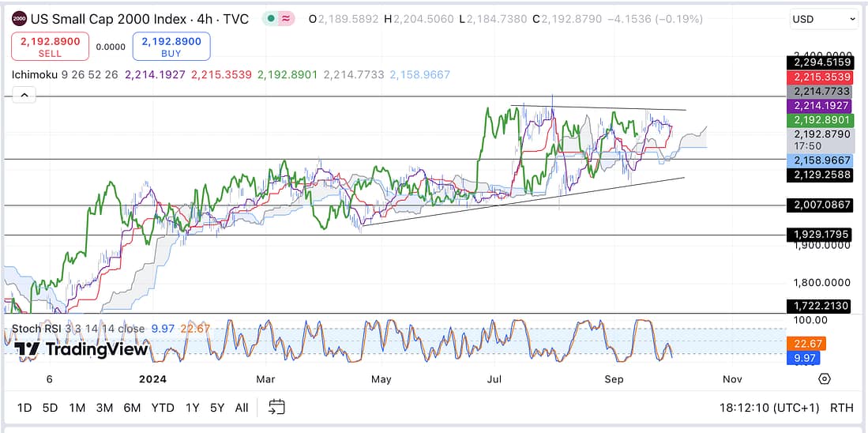Click the pink data mode indicator icon

click(287, 18)
